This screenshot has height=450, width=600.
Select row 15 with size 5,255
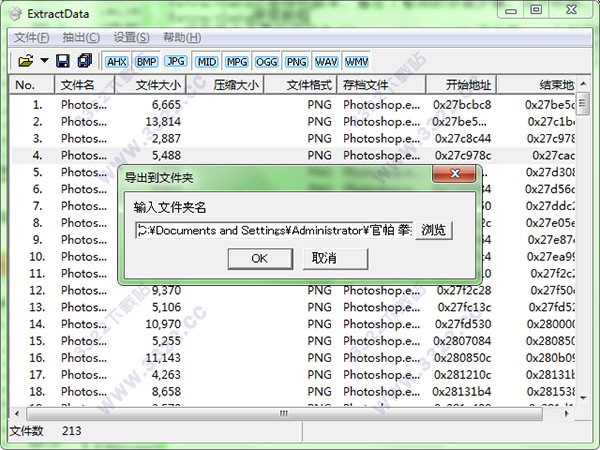pos(293,341)
